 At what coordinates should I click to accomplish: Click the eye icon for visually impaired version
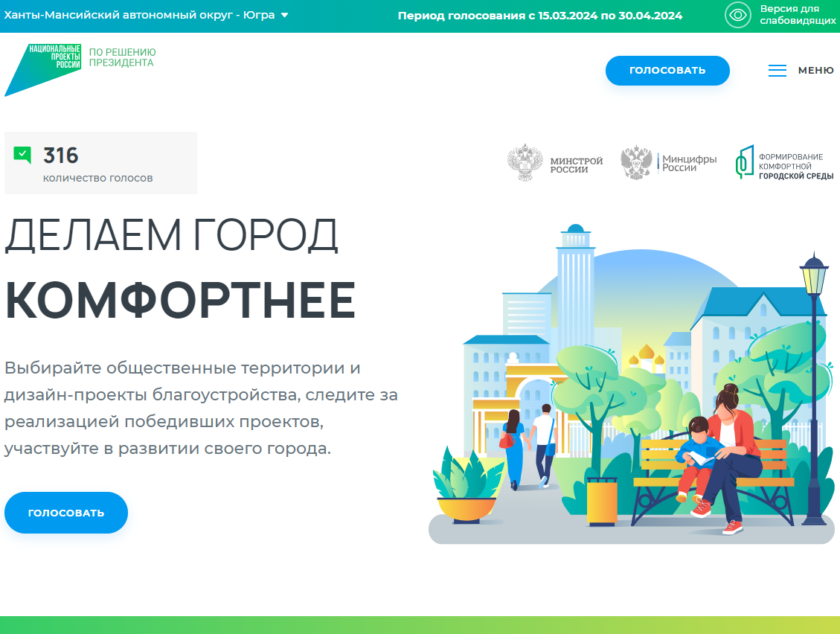point(737,15)
